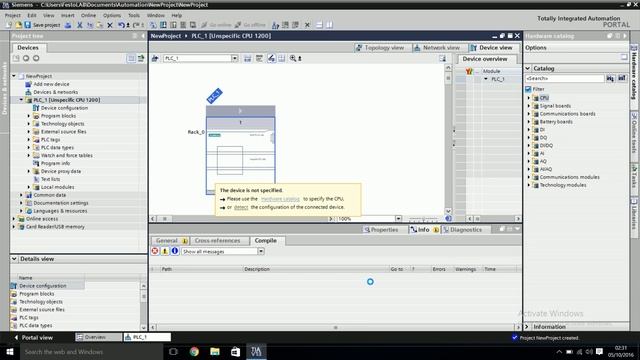Select Devices & networks in tree
Screen dimensions: 640x360
click(x=56, y=92)
